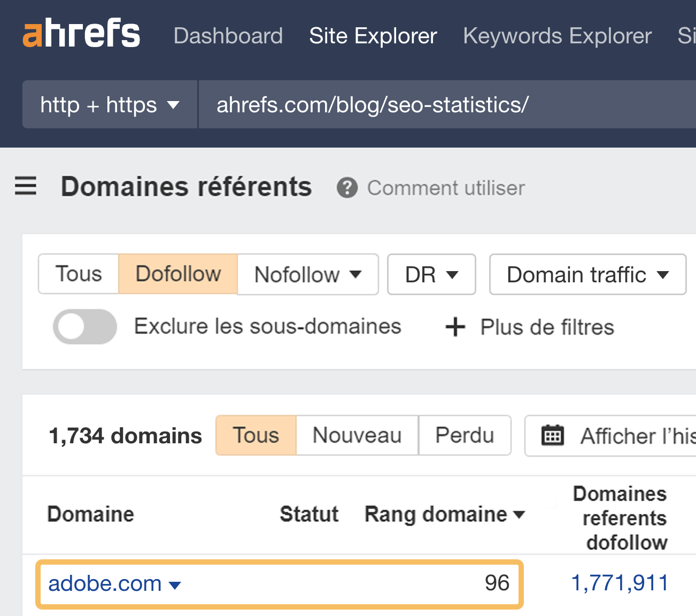Switch to the Nouveau tab
696x616 pixels.
357,435
